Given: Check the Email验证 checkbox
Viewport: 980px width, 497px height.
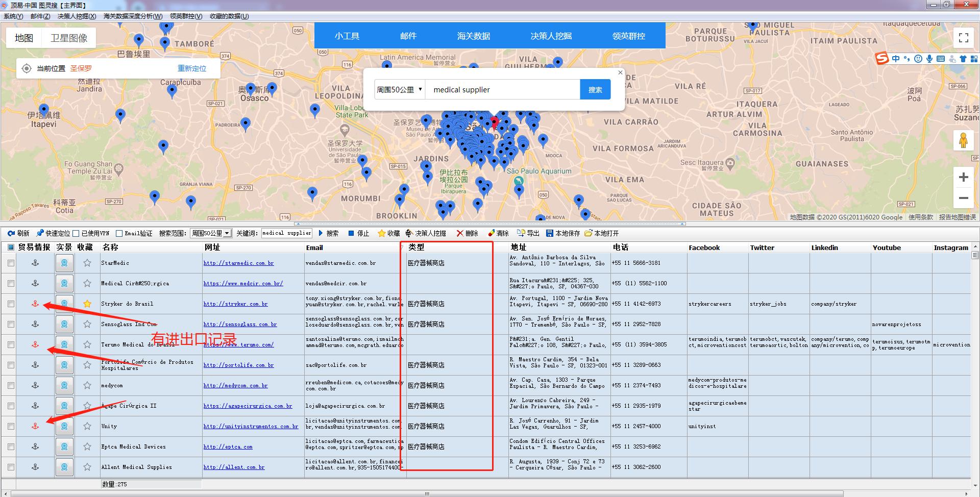Looking at the screenshot, I should [x=119, y=234].
